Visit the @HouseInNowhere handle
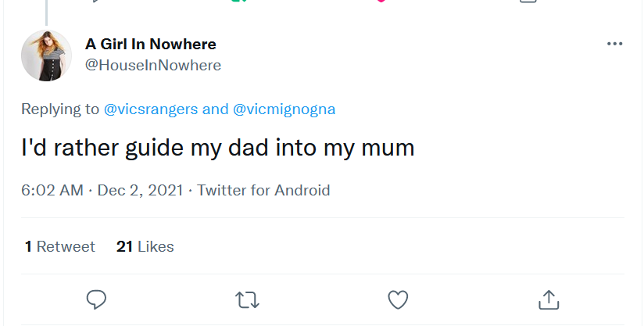644x326 pixels. click(x=152, y=65)
